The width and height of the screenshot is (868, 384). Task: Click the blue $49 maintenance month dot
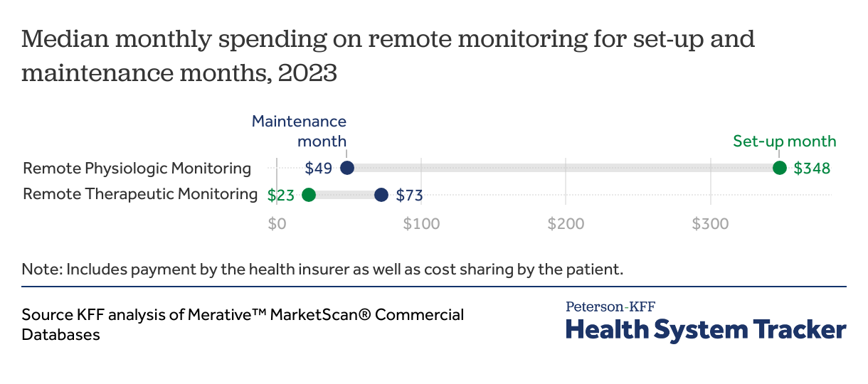tap(347, 168)
